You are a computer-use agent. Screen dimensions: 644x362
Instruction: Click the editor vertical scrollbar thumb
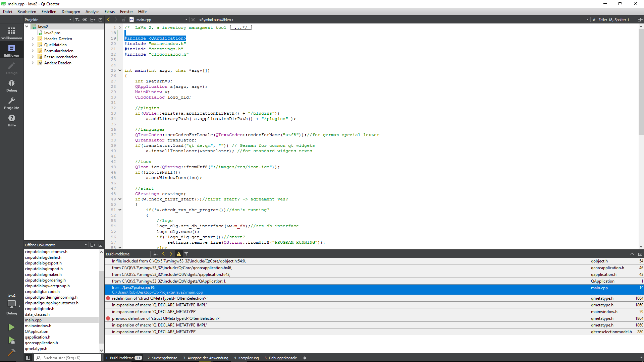coord(641,82)
